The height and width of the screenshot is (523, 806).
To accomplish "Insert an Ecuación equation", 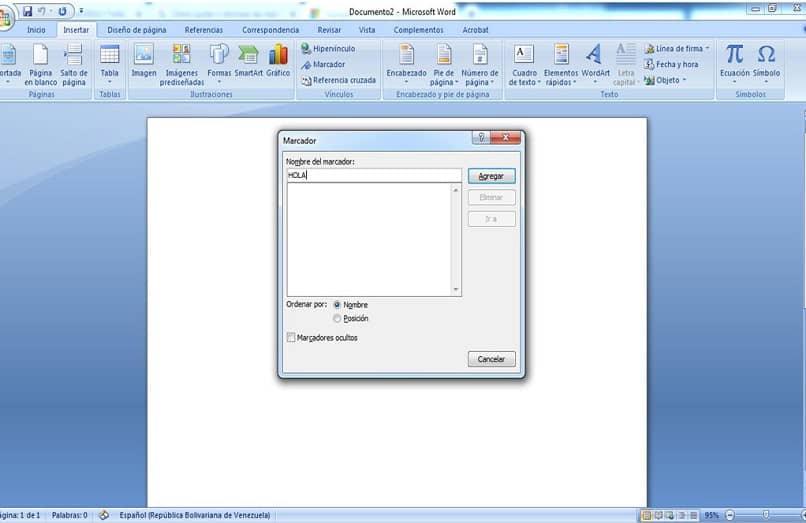I will click(x=735, y=65).
